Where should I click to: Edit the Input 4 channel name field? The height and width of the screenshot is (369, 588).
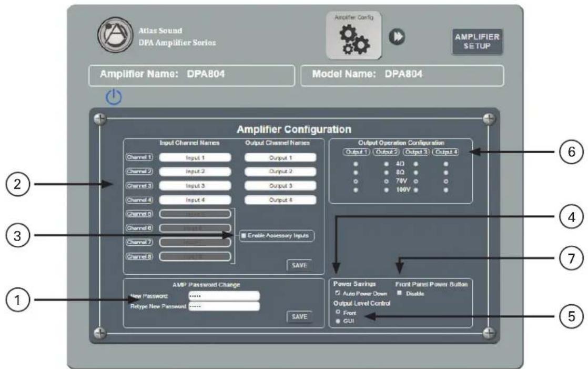click(195, 200)
